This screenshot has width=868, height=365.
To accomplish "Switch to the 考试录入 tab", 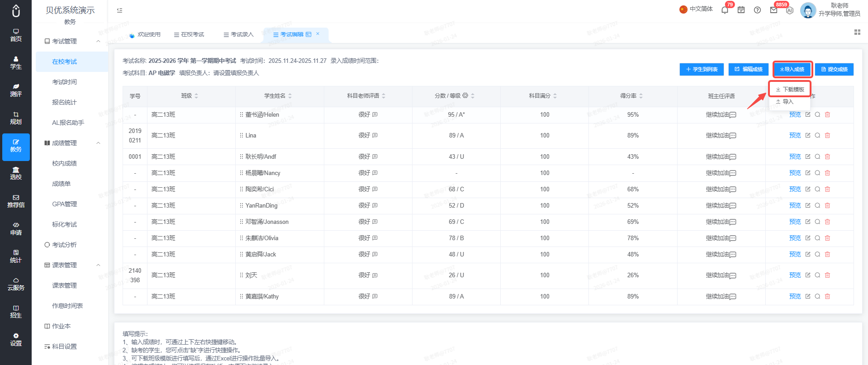I will coord(239,34).
